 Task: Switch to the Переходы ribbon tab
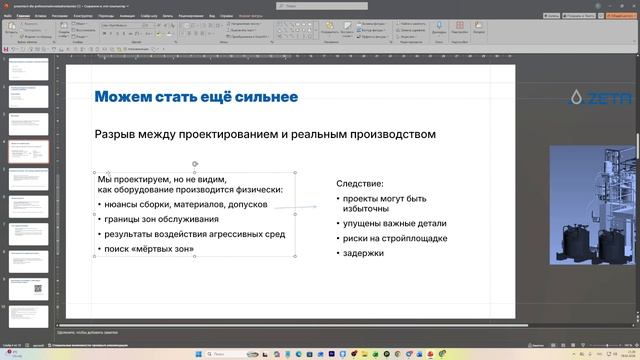106,16
